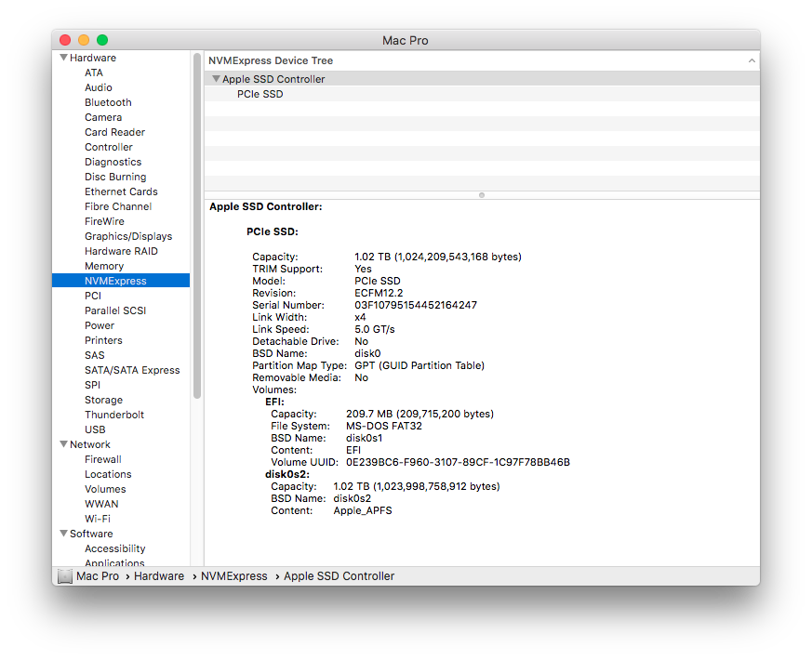Click the Link Speed value 5.0 GT/s
This screenshot has height=660, width=812.
tap(375, 329)
